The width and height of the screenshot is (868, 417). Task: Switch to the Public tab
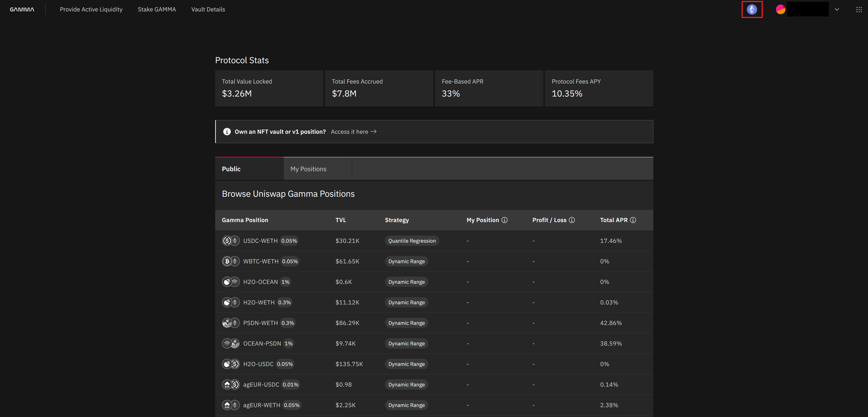click(249, 169)
